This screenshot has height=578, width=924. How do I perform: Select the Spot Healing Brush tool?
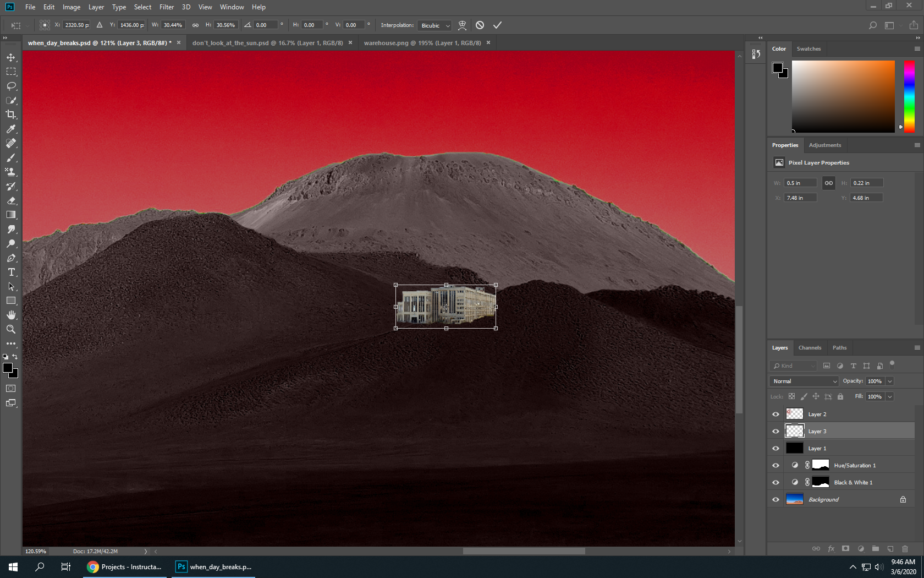point(11,143)
